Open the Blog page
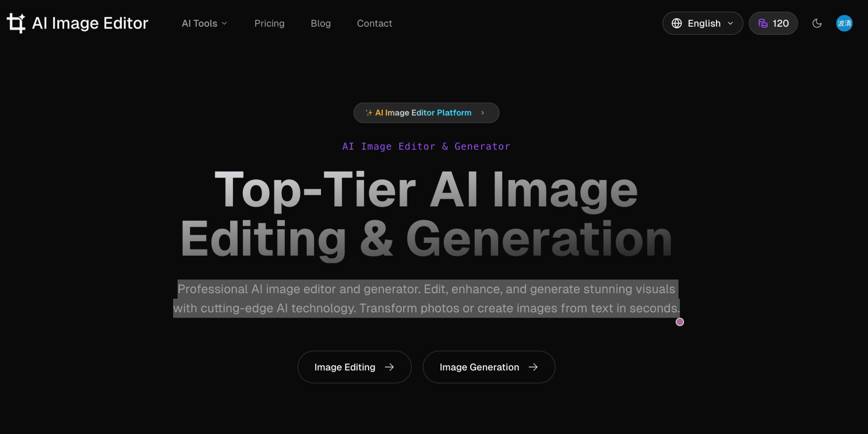Image resolution: width=868 pixels, height=434 pixels. pyautogui.click(x=321, y=24)
